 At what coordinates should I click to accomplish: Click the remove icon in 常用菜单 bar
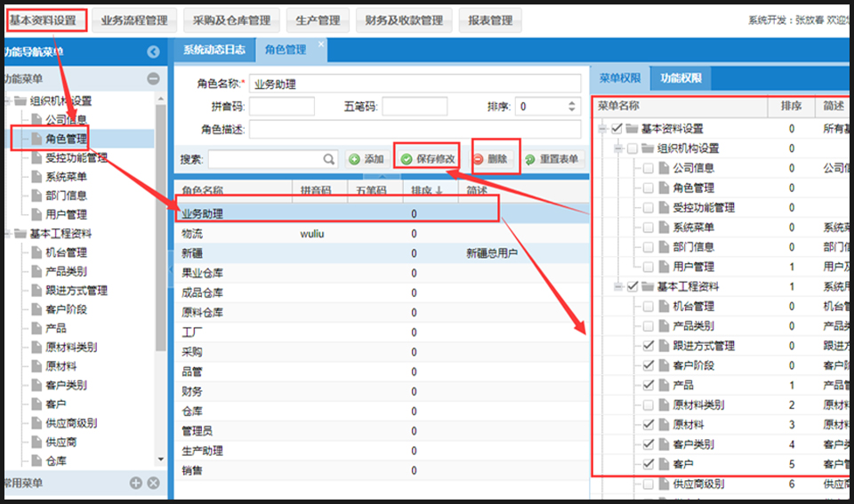coord(153,483)
